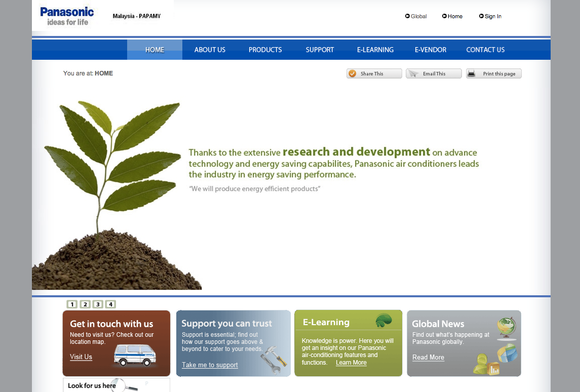Switch to banner slide 2
This screenshot has width=580, height=392.
85,304
